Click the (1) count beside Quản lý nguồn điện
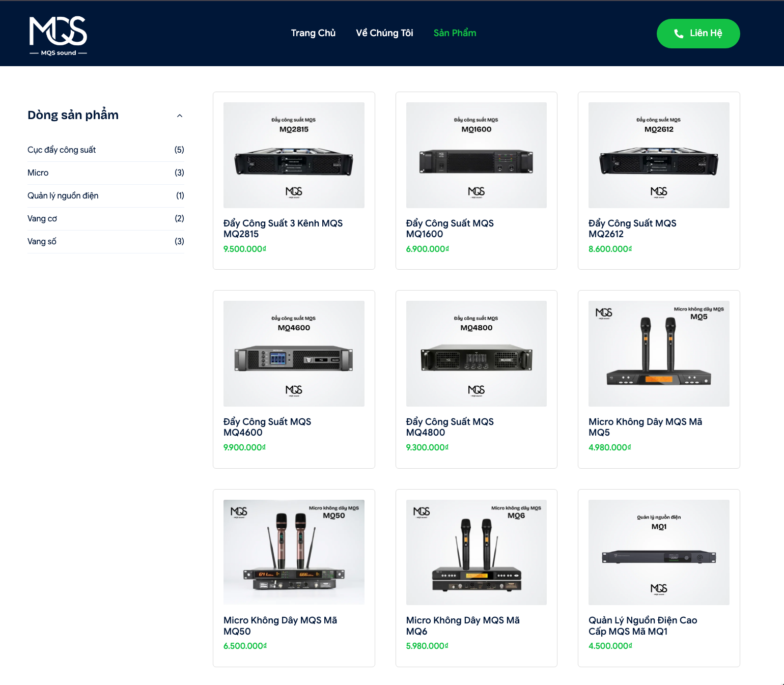Image resolution: width=784 pixels, height=685 pixels. 180,195
